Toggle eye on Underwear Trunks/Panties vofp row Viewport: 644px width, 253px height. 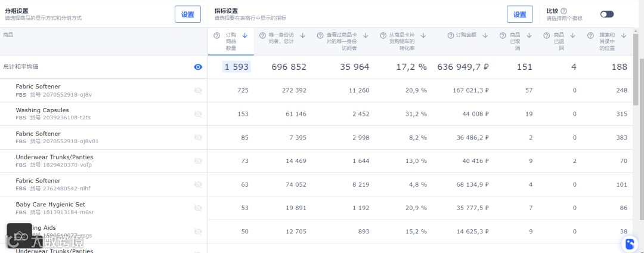pos(198,161)
